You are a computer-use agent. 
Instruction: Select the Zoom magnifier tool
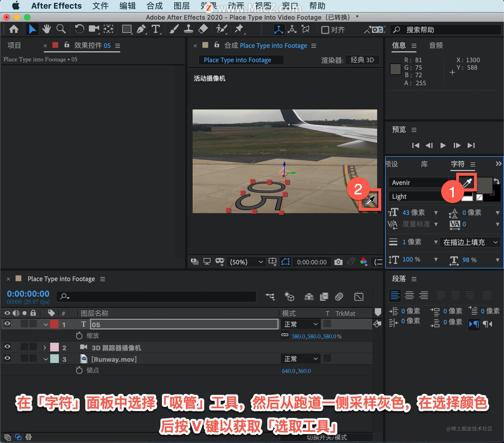61,29
